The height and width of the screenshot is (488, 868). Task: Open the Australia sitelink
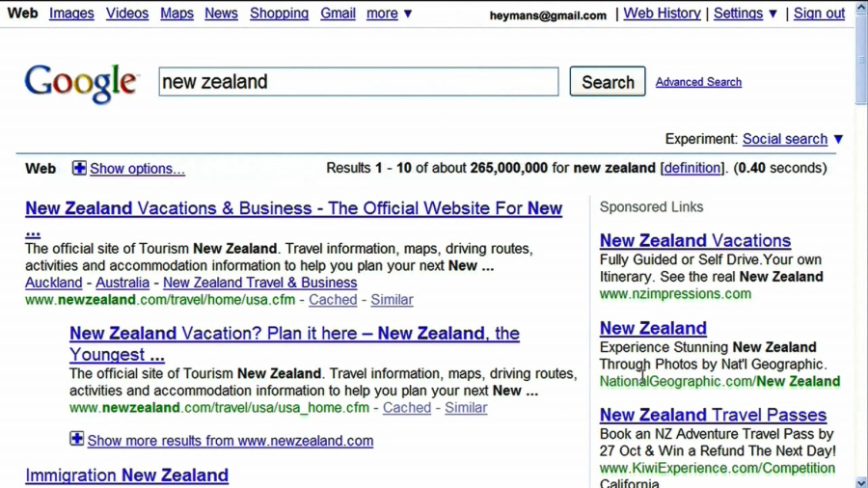click(122, 283)
